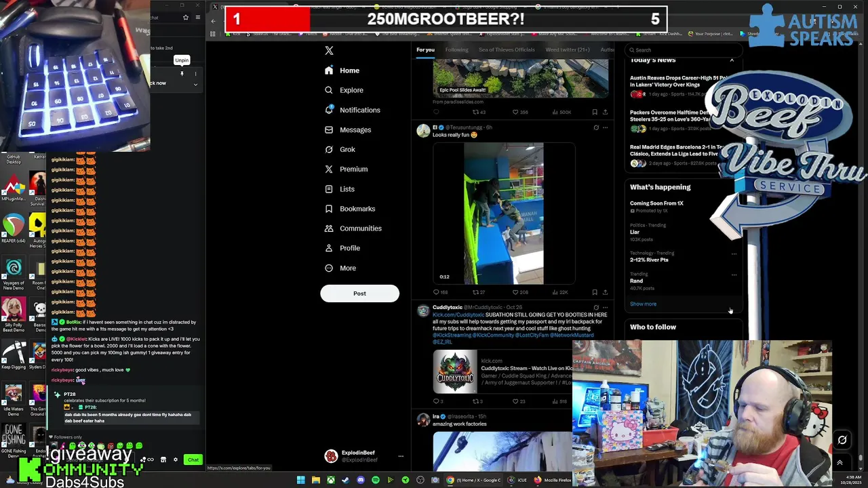
Task: Click Show more under What's happening
Action: point(643,304)
